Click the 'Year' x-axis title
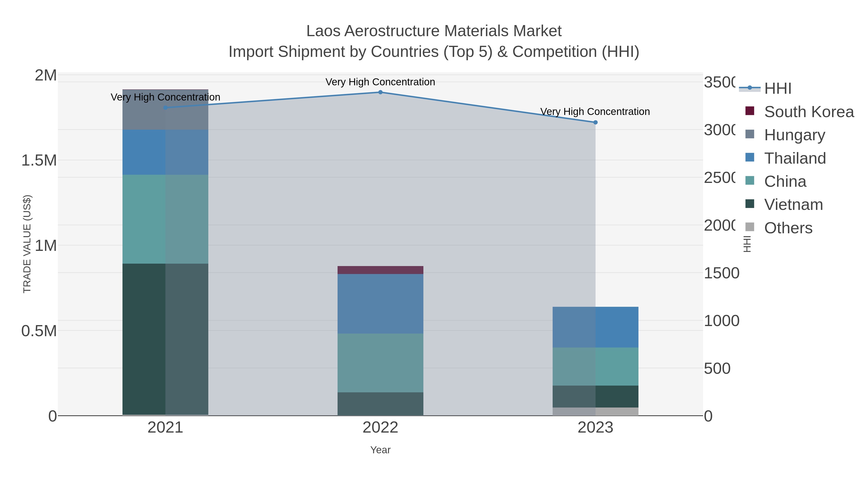The height and width of the screenshot is (488, 868). [x=380, y=450]
